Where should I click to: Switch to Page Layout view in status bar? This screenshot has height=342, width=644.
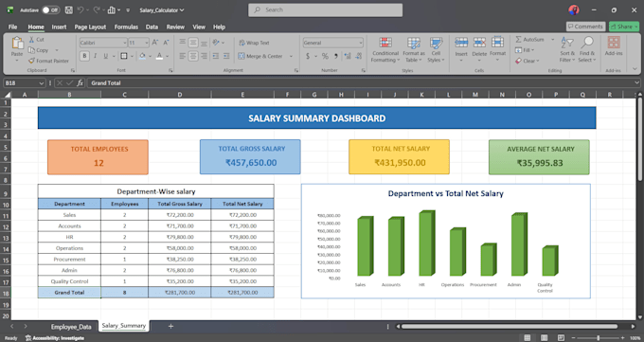pyautogui.click(x=545, y=338)
